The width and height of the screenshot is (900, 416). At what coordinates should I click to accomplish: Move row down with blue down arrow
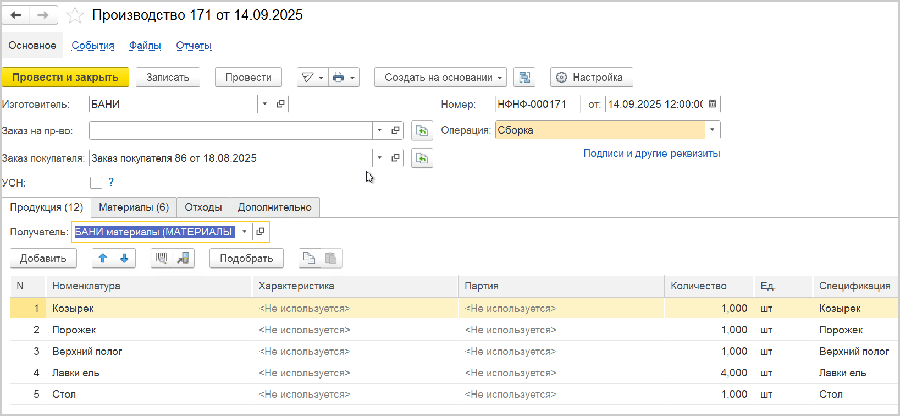(x=123, y=258)
